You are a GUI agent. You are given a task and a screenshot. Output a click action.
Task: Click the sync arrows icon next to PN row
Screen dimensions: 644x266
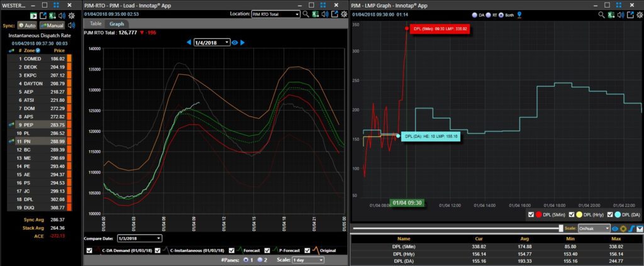click(x=11, y=141)
